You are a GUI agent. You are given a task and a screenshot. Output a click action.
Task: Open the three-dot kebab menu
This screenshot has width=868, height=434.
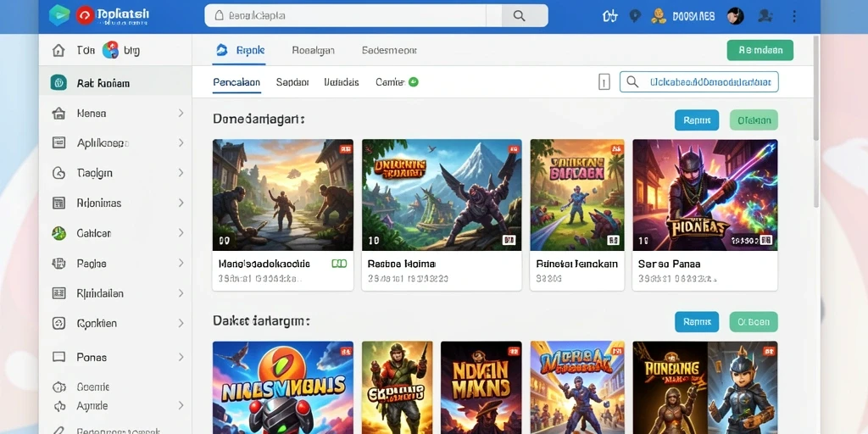coord(793,16)
